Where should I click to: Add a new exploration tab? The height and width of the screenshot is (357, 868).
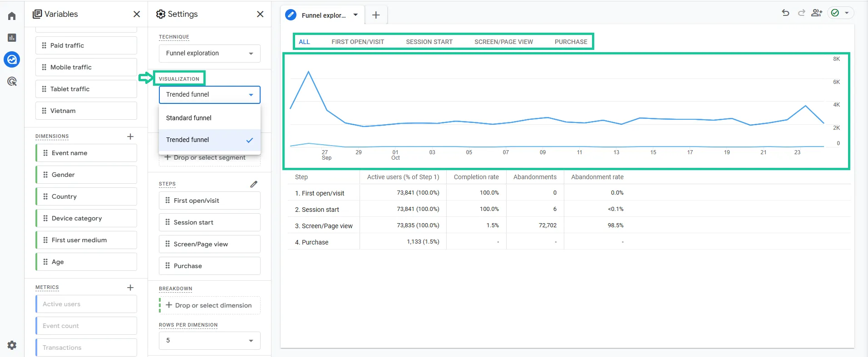coord(376,15)
